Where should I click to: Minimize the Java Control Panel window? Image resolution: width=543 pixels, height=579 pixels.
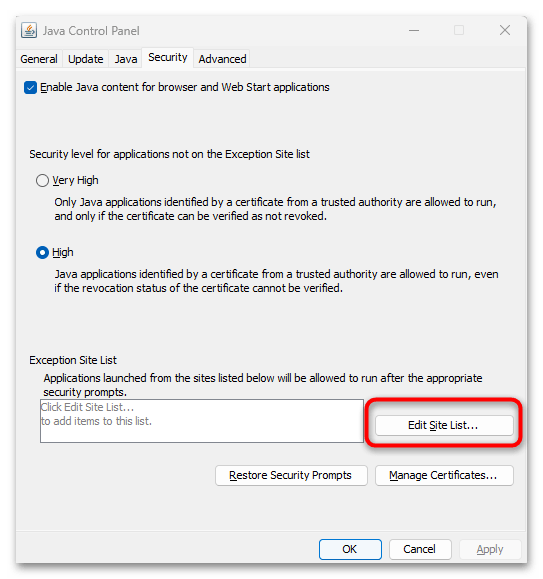click(x=414, y=30)
